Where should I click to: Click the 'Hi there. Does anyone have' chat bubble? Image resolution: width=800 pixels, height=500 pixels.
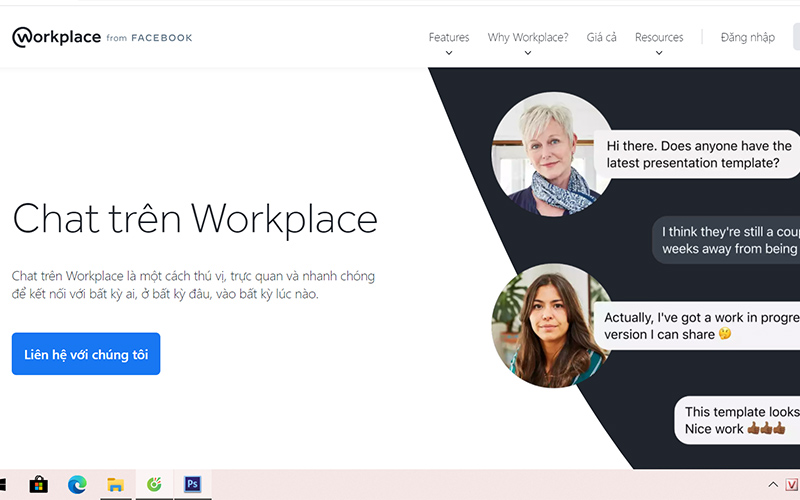[x=697, y=154]
